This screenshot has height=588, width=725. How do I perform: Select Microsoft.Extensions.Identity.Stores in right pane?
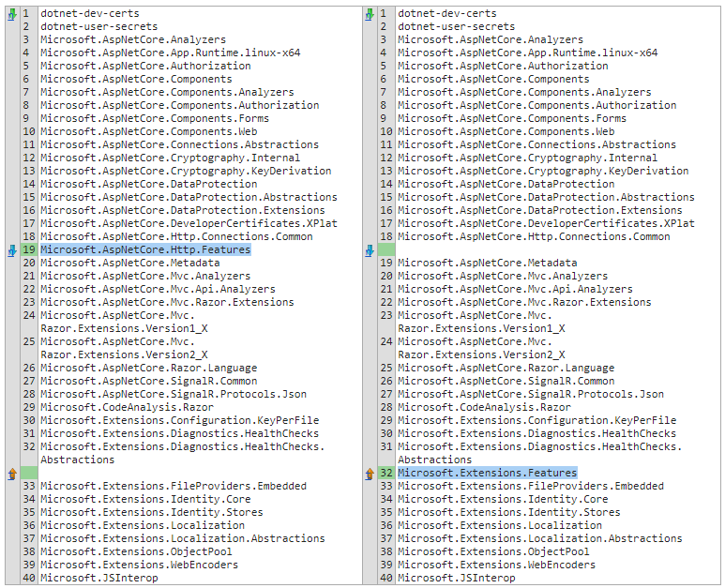point(509,512)
